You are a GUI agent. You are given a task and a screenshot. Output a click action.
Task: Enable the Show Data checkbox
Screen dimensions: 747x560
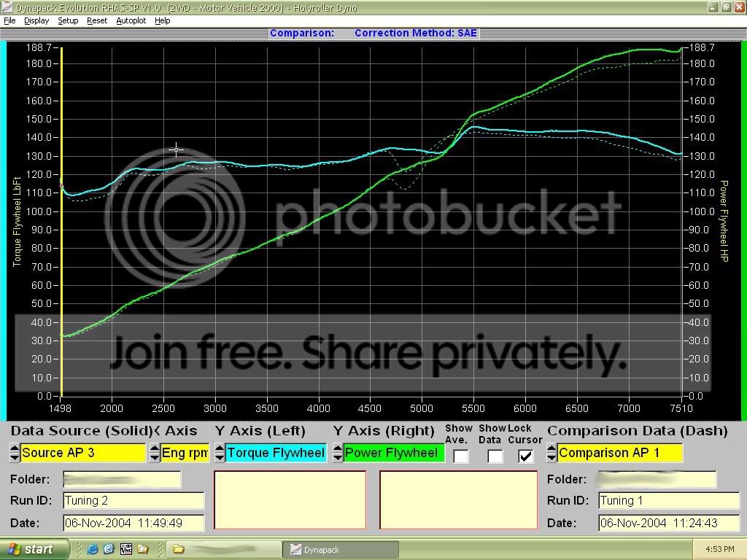(495, 456)
